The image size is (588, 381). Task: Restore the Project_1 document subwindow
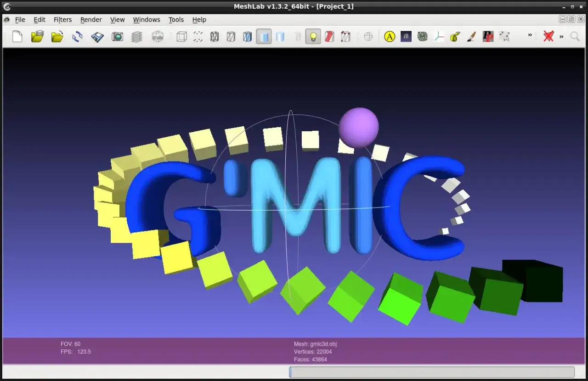pos(571,19)
